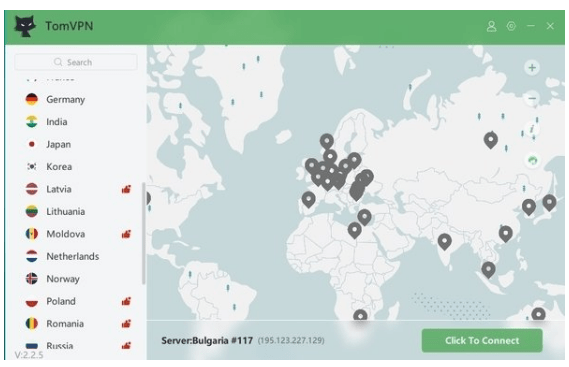Click the thumbs-up badge beside Poland

pos(126,301)
